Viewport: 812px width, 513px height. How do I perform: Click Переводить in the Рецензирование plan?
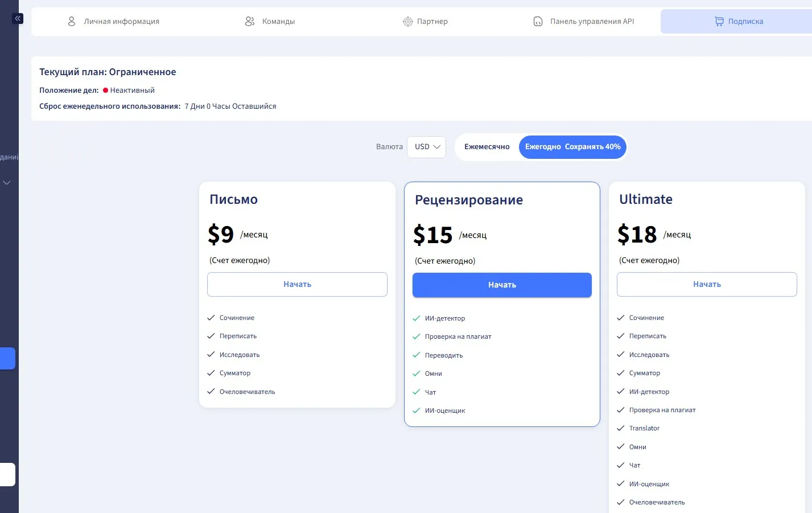[444, 355]
